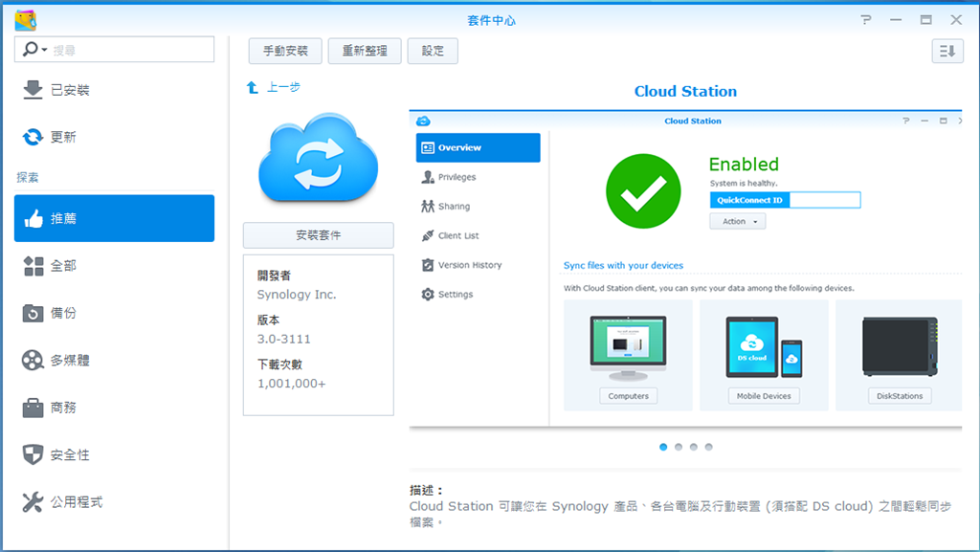Click the 手動安裝 manual install button
This screenshot has height=552, width=980.
(x=285, y=51)
